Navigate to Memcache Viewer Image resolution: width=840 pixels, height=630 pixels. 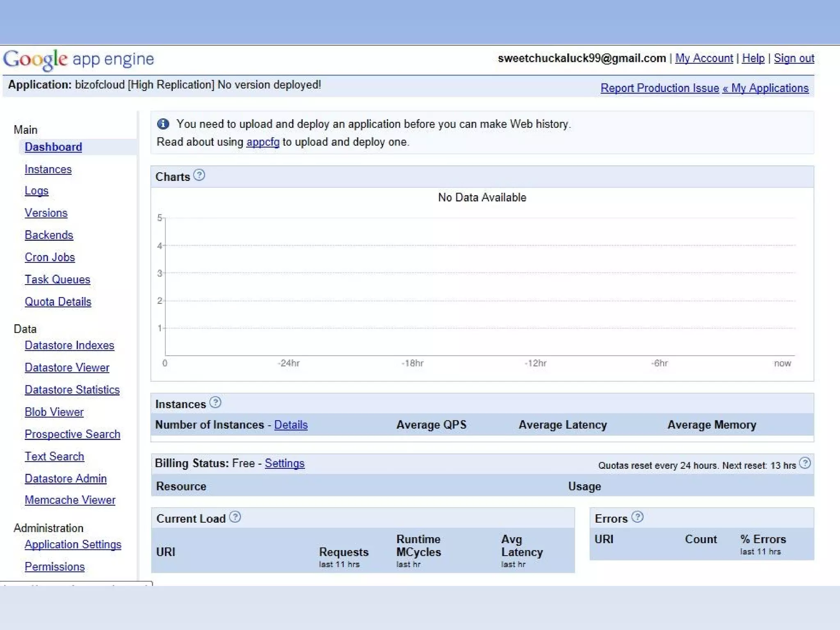coord(70,500)
